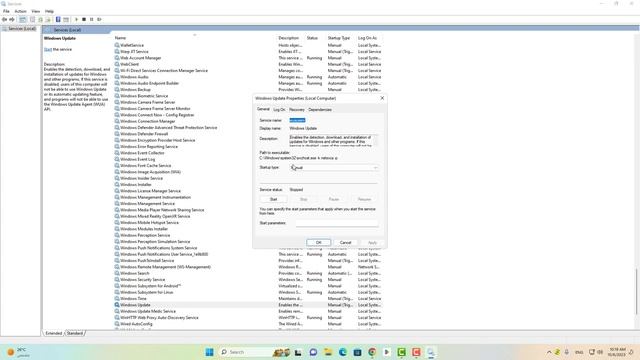Select the Wired AutoConfig row

point(248,324)
